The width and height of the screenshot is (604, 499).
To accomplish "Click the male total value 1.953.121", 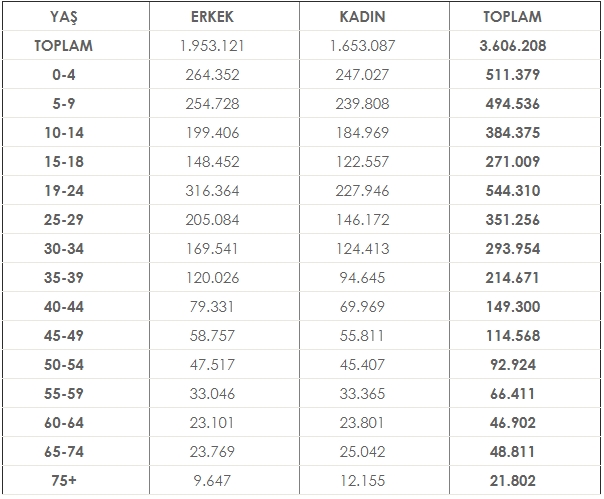I will (x=213, y=46).
